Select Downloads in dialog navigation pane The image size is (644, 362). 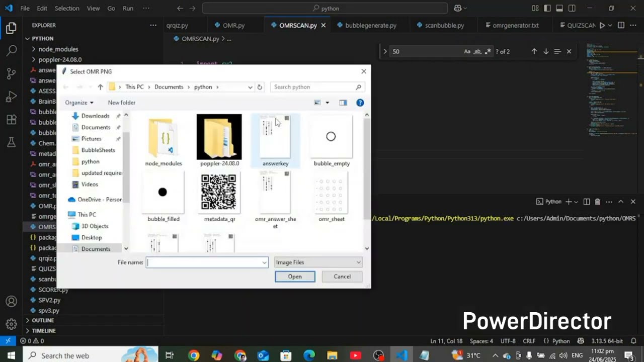coord(95,116)
